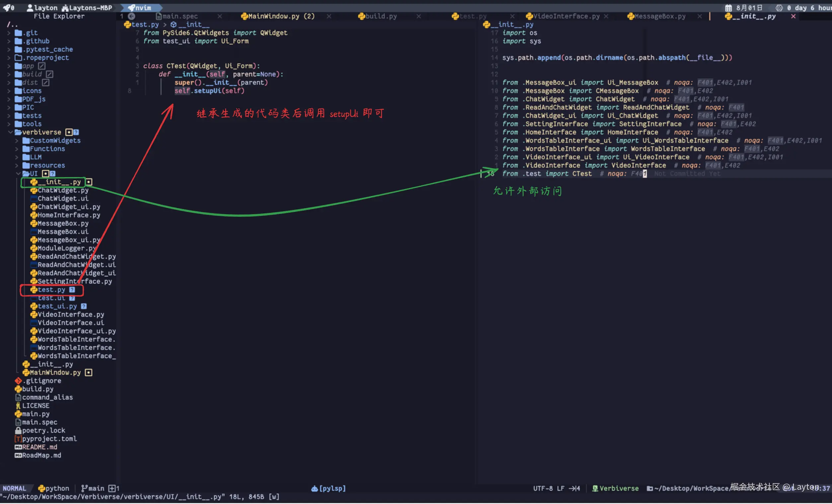Click the git status marker beside __init__.py in UI
This screenshot has width=832, height=504.
coord(89,182)
